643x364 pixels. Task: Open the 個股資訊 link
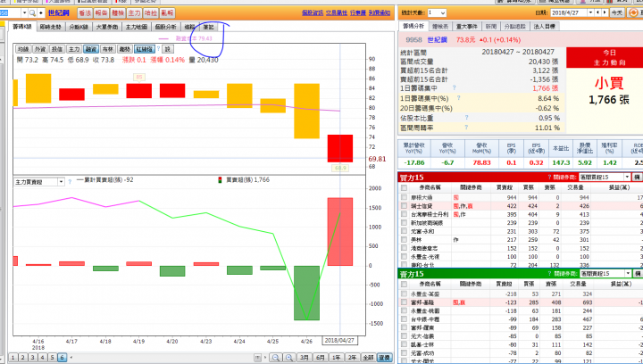[x=313, y=13]
